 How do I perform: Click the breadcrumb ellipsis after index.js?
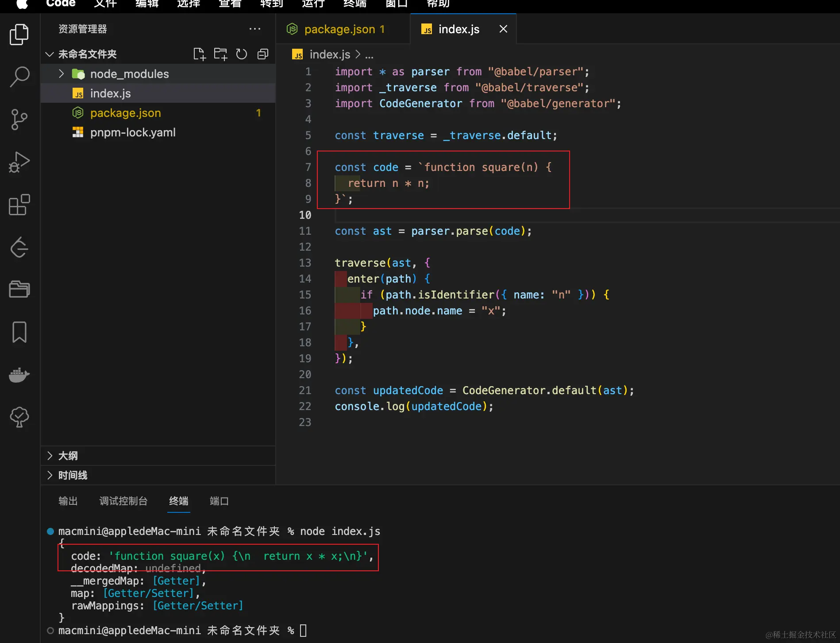click(369, 55)
